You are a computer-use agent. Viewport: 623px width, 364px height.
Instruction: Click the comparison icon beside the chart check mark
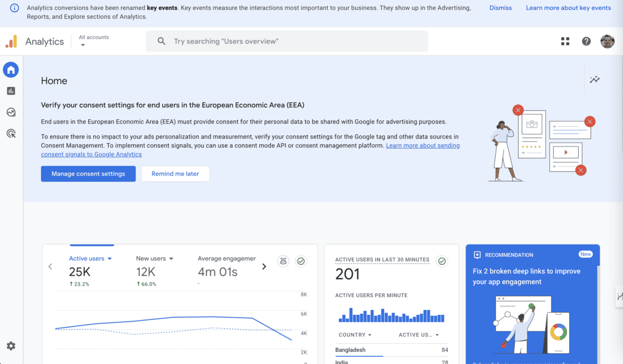(x=283, y=261)
